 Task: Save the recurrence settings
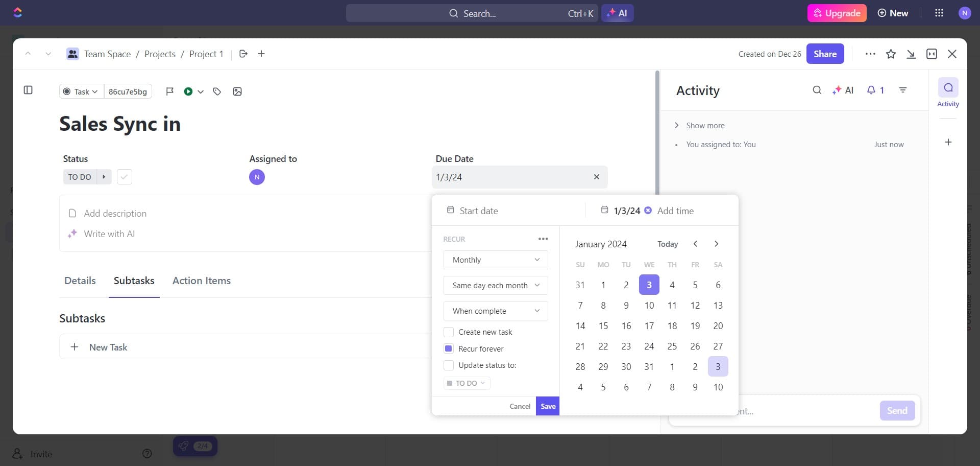(548, 406)
